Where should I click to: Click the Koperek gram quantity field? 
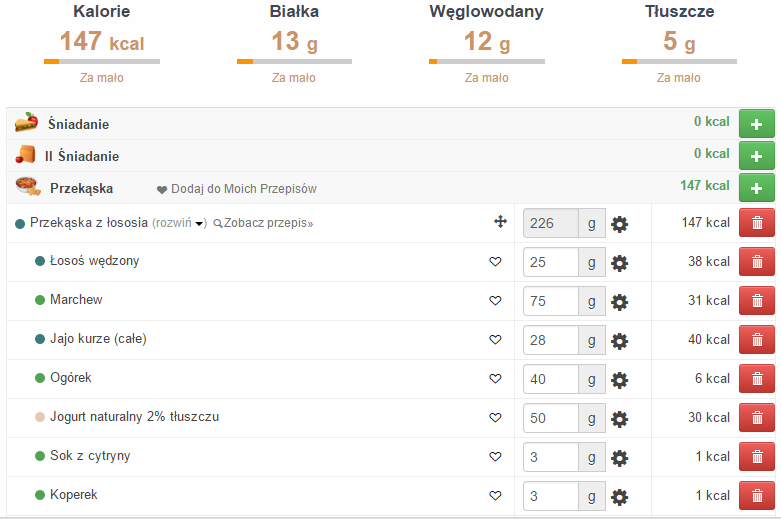click(551, 496)
